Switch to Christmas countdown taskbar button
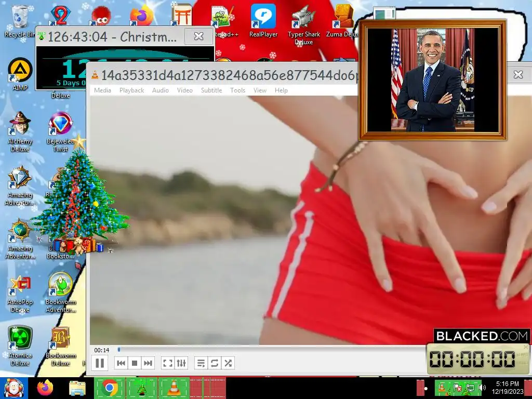The image size is (532, 399). [x=141, y=388]
